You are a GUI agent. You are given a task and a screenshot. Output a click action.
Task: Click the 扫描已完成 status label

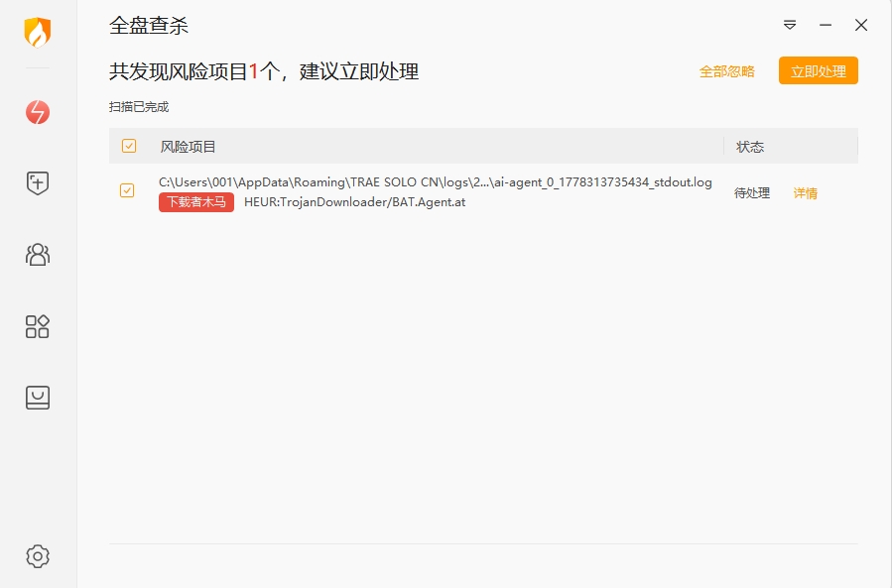(139, 107)
